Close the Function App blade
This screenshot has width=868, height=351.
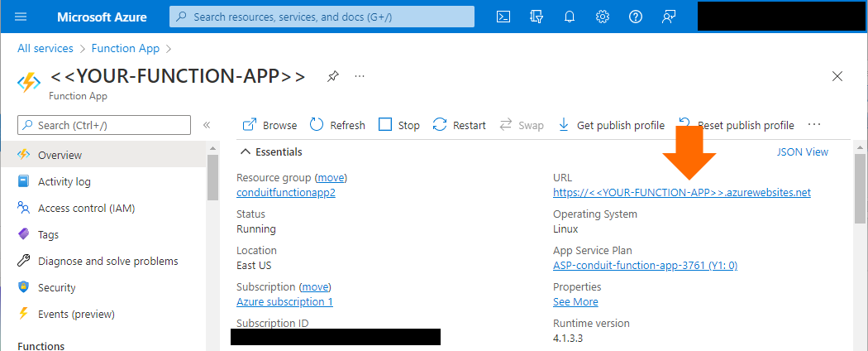(x=837, y=76)
